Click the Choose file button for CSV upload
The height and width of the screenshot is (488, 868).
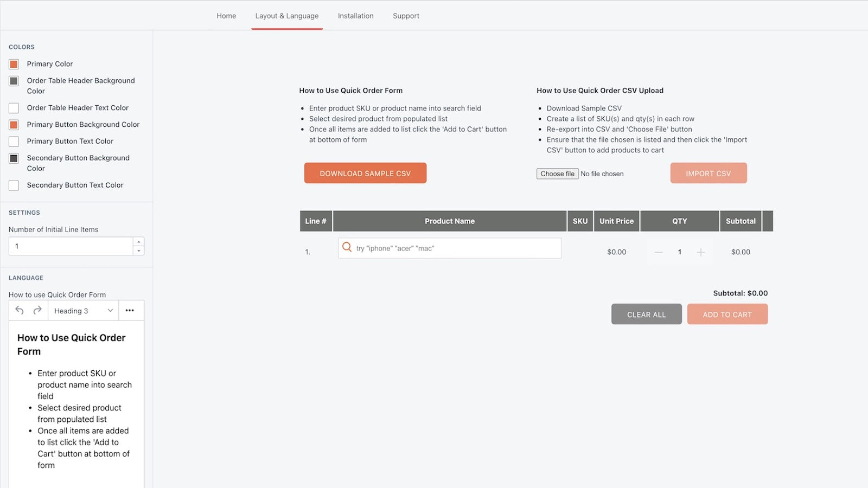pos(557,174)
